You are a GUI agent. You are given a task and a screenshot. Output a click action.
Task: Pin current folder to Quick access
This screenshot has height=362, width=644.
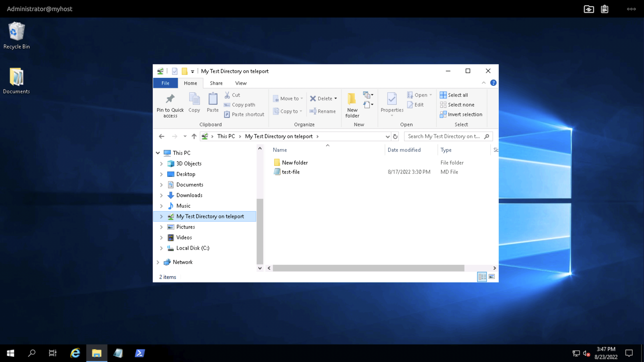coord(170,105)
